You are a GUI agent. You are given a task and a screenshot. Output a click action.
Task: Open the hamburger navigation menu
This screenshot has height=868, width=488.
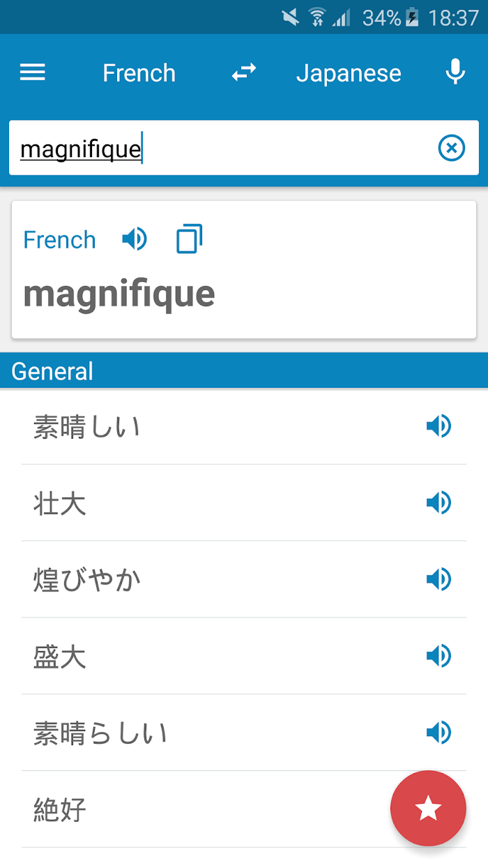(x=33, y=73)
